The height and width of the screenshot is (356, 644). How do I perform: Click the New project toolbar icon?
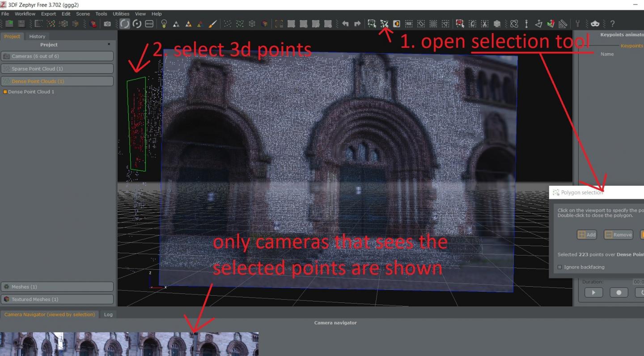click(9, 24)
